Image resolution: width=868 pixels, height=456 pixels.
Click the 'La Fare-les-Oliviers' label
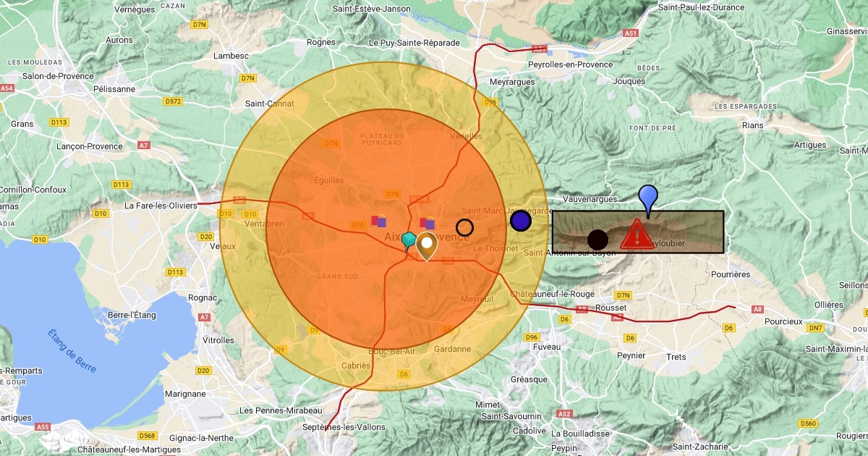pyautogui.click(x=161, y=206)
